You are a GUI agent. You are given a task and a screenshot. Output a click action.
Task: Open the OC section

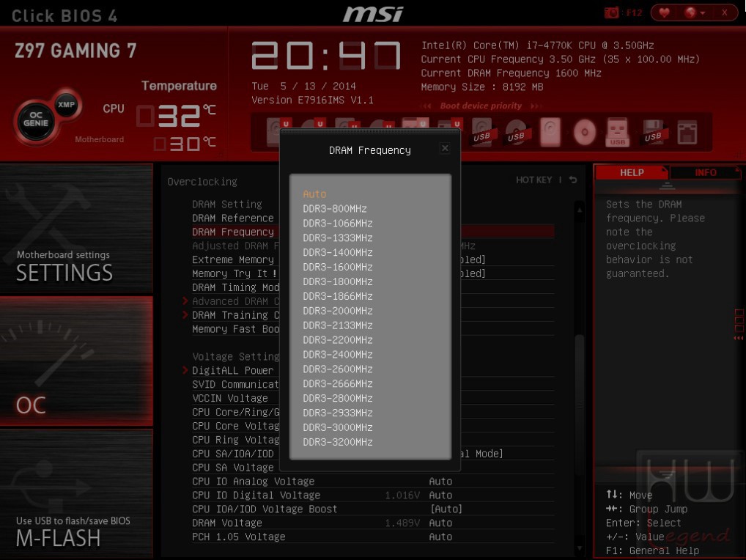tap(76, 361)
